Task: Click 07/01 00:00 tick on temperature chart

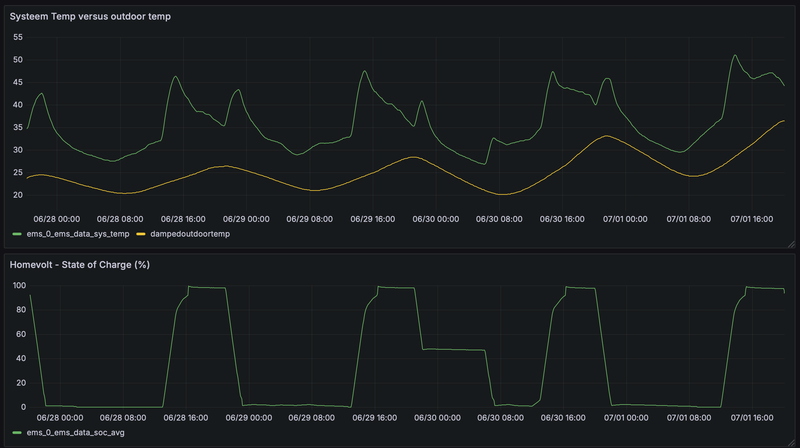Action: click(625, 219)
